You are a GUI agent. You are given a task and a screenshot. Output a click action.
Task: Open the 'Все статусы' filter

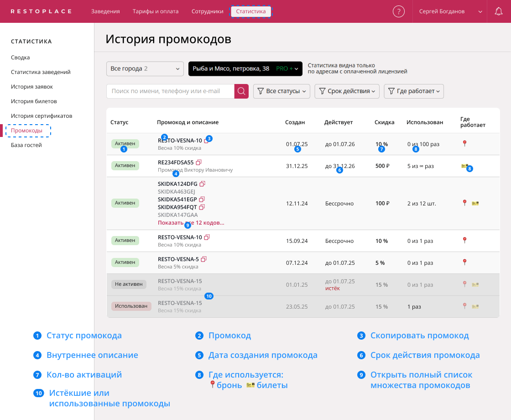(282, 91)
